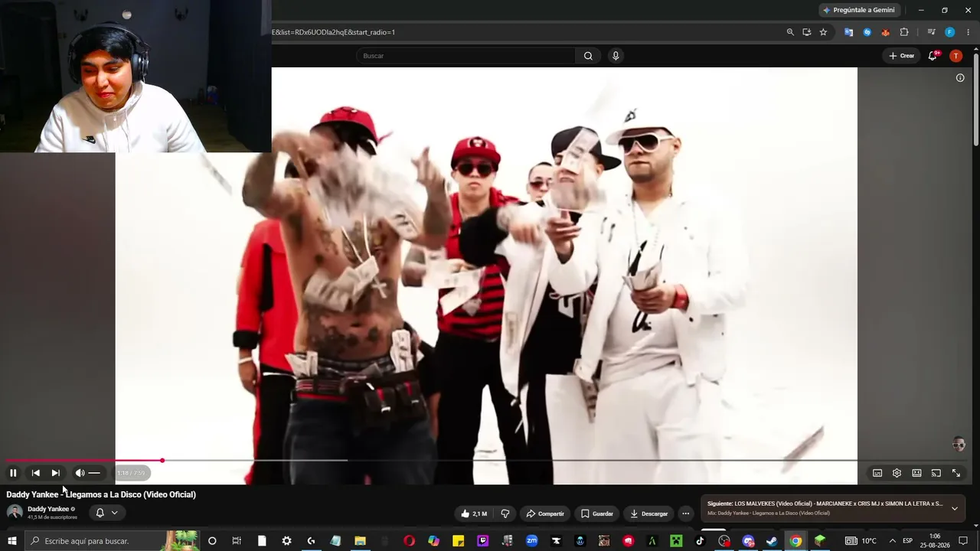
Task: Open Minecraft creeper icon on taskbar
Action: 676,541
